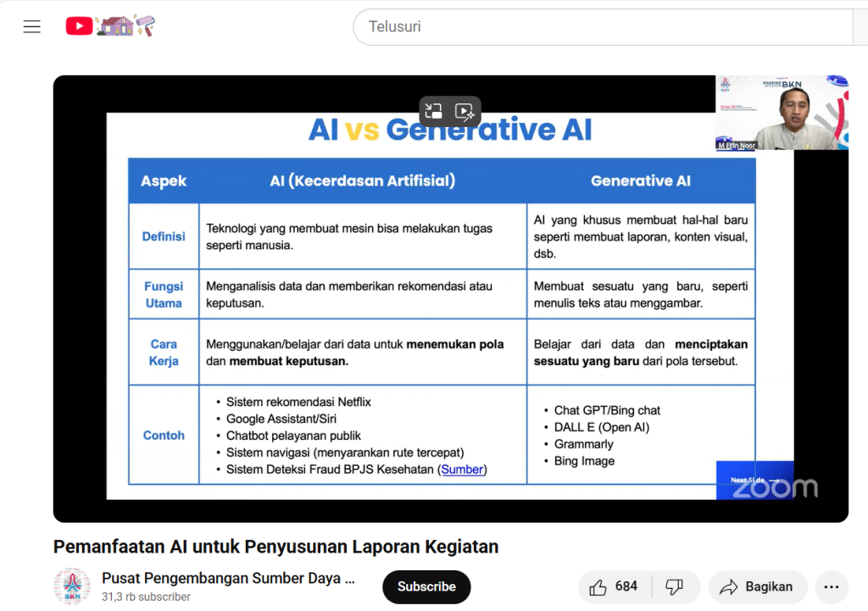The height and width of the screenshot is (611, 868).
Task: Click the bold text 'sesuatu yang baru'
Action: coord(587,361)
